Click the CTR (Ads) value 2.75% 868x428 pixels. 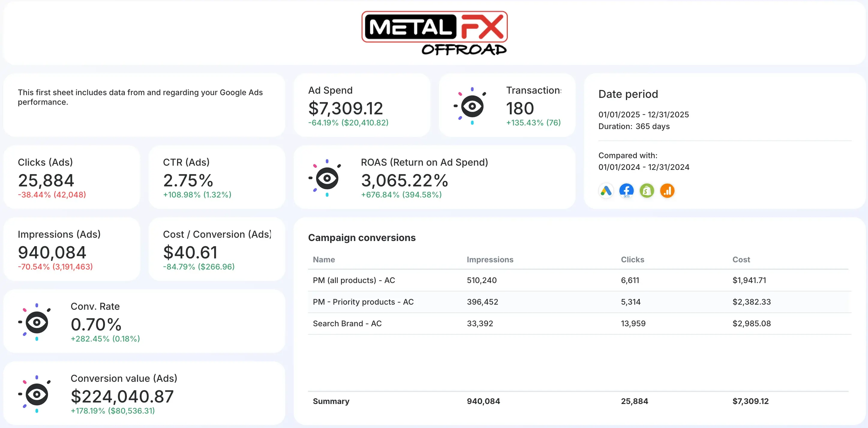(x=188, y=180)
